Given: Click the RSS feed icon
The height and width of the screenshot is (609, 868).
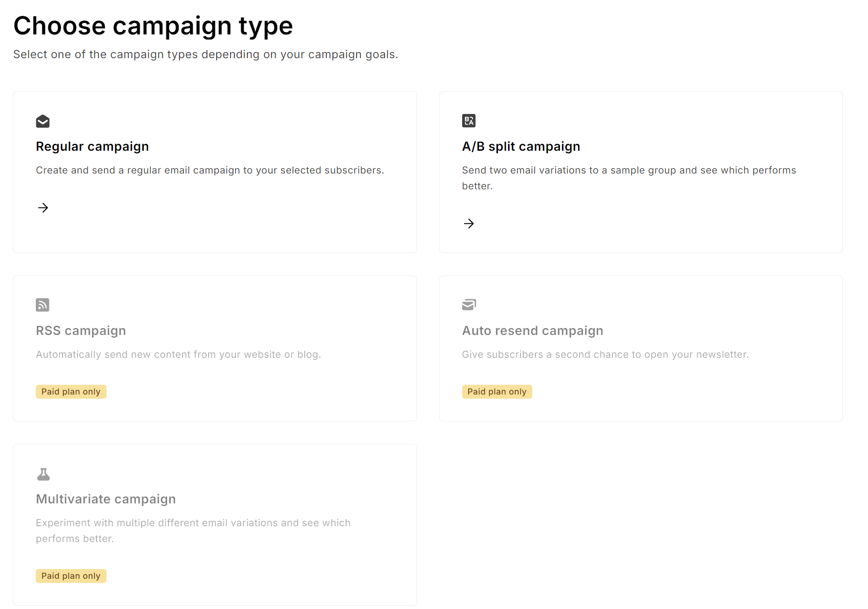Looking at the screenshot, I should 42,305.
